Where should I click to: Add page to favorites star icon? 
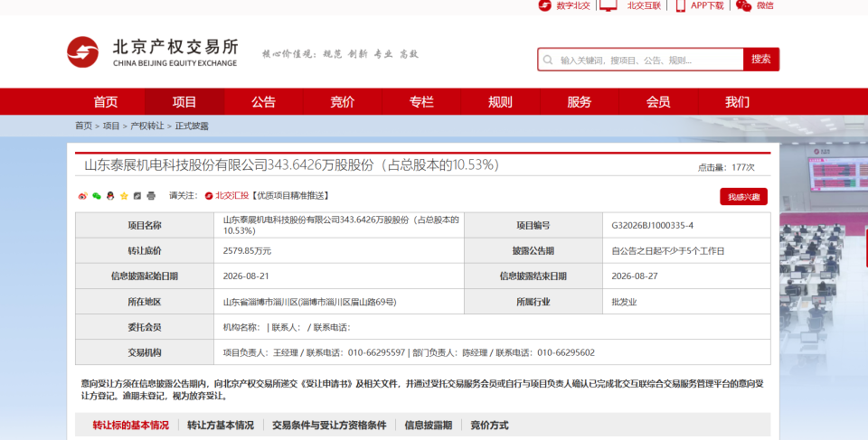pyautogui.click(x=124, y=196)
